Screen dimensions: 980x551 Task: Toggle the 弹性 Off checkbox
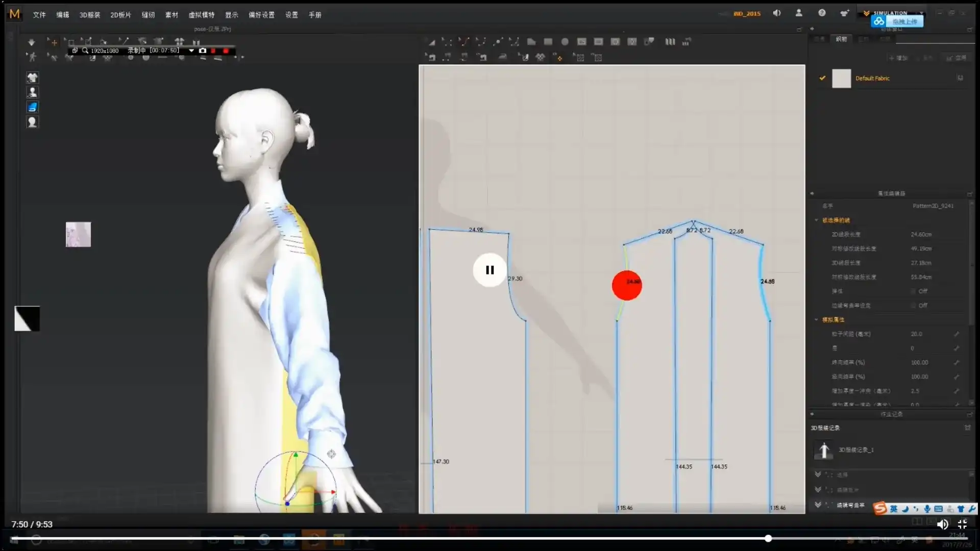point(913,291)
